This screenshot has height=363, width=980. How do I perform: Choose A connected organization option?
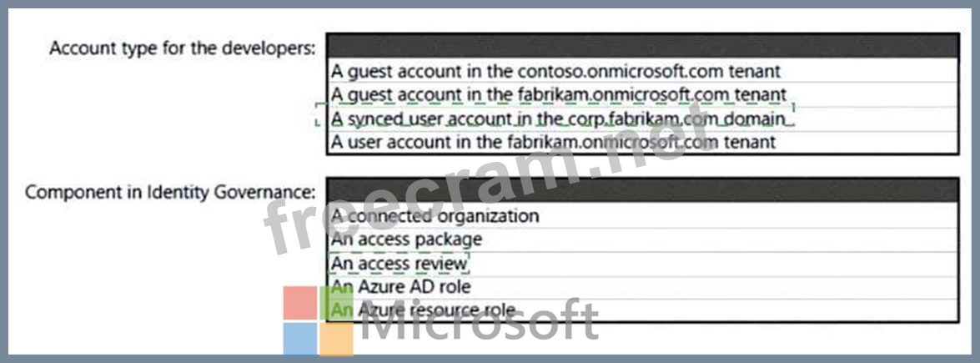(x=435, y=216)
